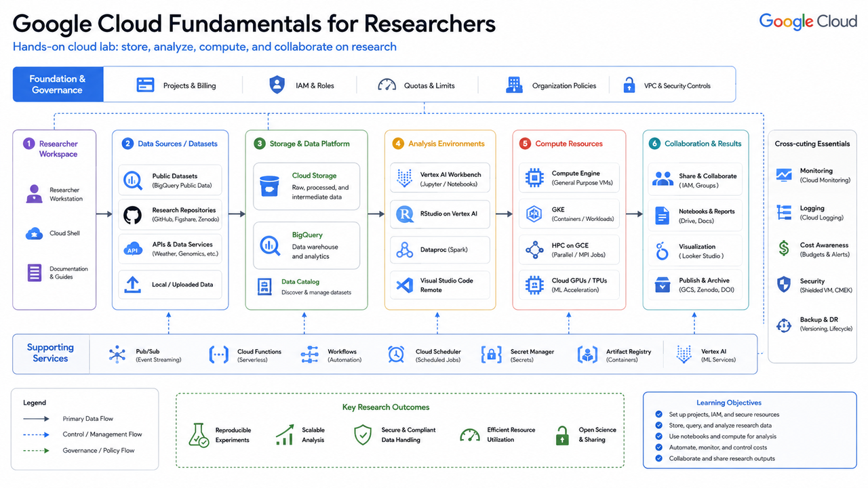Click the Visual Studio Code Remote icon
868x488 pixels.
coord(405,285)
